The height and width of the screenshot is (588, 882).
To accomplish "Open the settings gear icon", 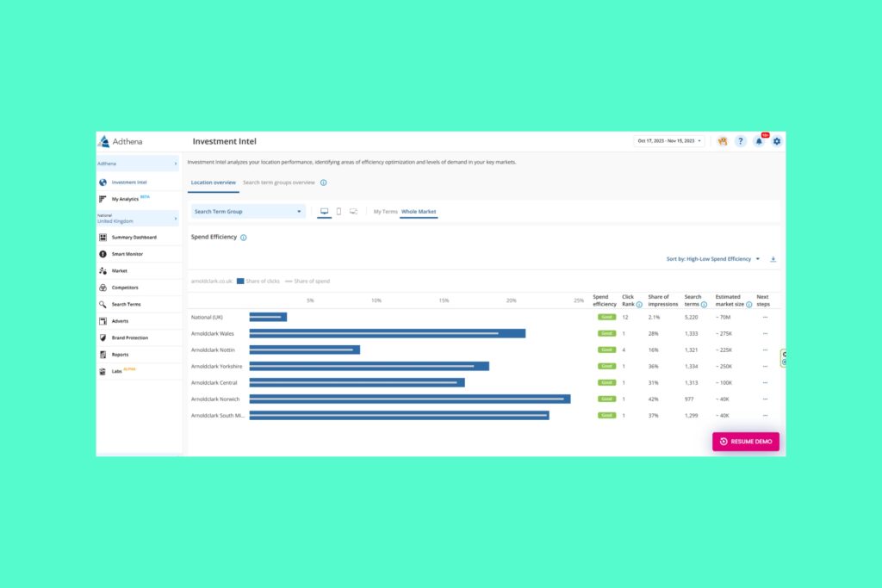I will [x=776, y=140].
